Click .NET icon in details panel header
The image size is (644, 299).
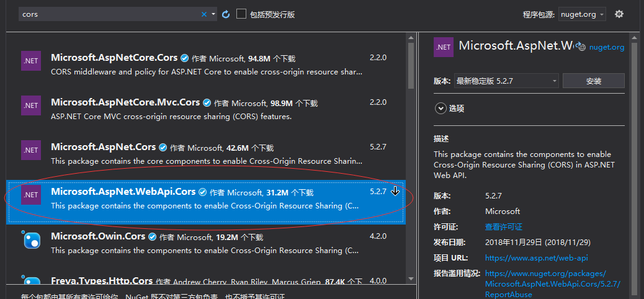tap(444, 47)
